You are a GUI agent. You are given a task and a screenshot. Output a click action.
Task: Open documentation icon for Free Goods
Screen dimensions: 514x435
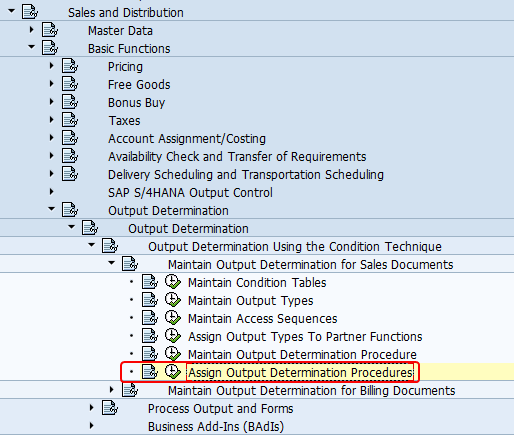coord(70,84)
